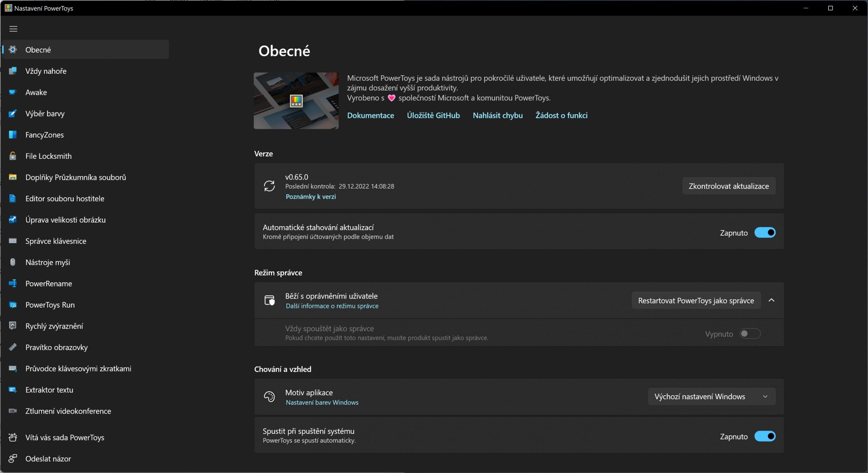
Task: Open the Motiv aplikace theme dropdown
Action: point(711,397)
